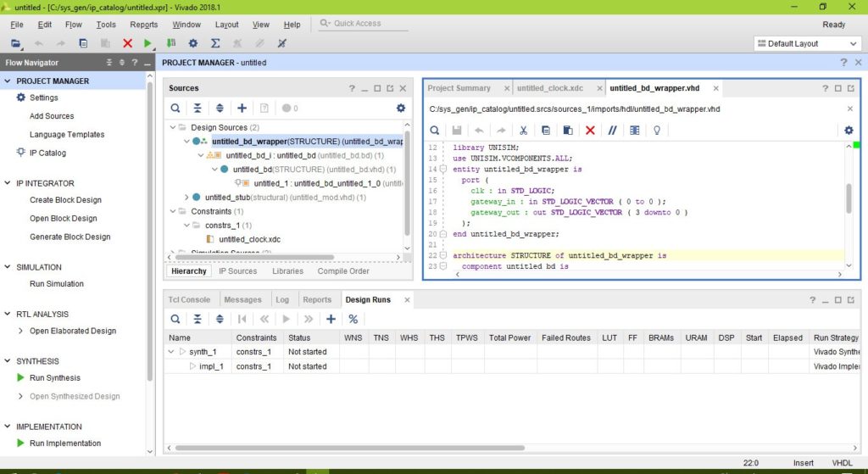Toggle line comment with the // icon in editor
868x474 pixels.
pos(612,131)
